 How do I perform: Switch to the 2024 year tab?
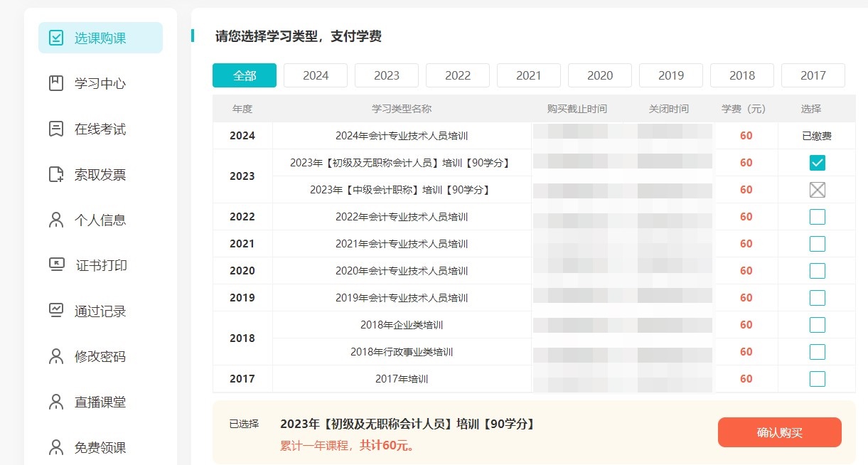[x=315, y=75]
